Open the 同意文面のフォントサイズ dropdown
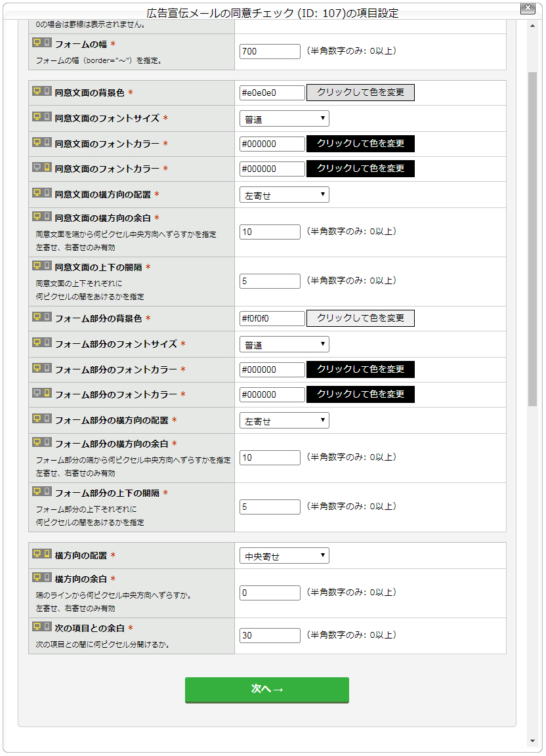This screenshot has width=546, height=756. 285,119
